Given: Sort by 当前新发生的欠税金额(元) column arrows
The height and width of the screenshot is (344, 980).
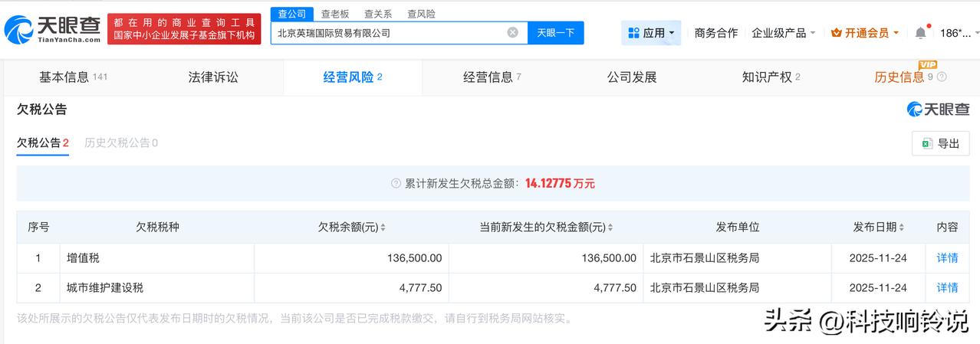Looking at the screenshot, I should click(x=610, y=228).
